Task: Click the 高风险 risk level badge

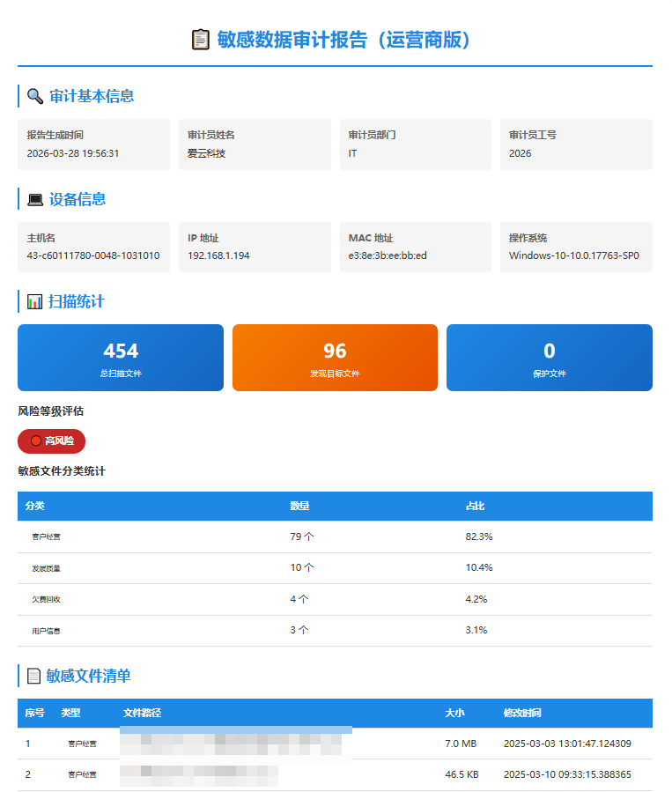Action: tap(51, 441)
